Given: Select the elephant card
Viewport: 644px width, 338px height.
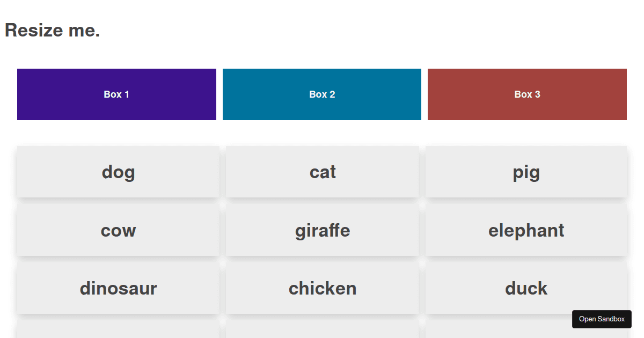Looking at the screenshot, I should [x=526, y=230].
